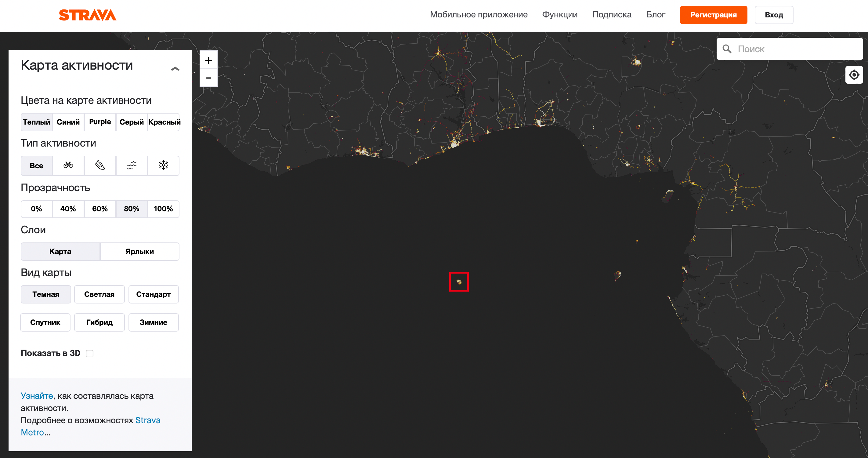The image size is (868, 458).
Task: Open the Блог menu item
Action: pyautogui.click(x=655, y=15)
